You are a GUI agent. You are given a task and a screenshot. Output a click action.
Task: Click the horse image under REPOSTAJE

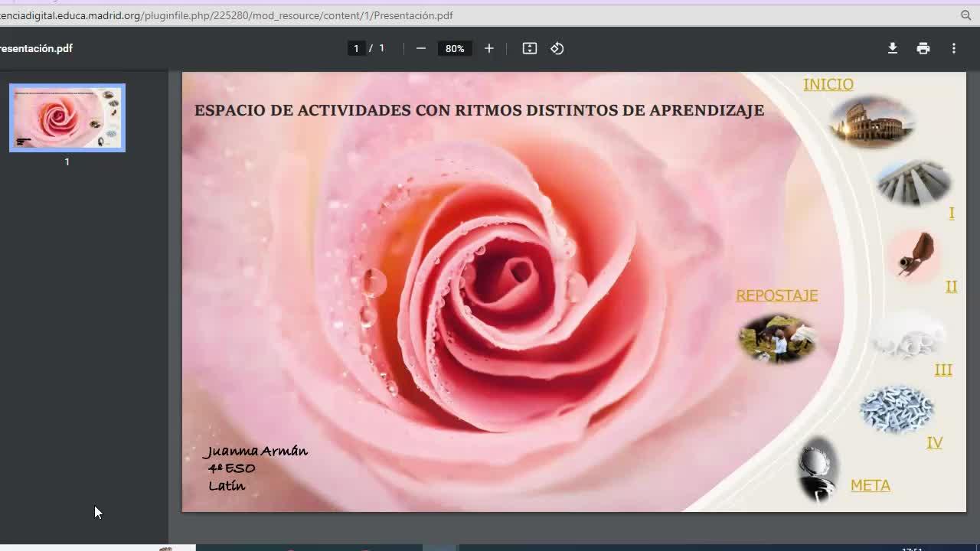tap(776, 338)
